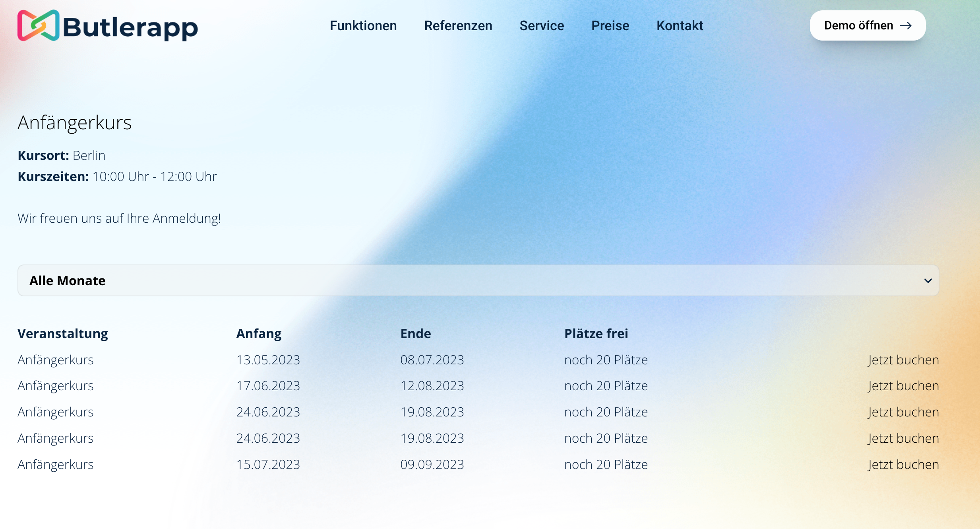This screenshot has width=980, height=529.
Task: Book the Anfängerkurs ending 19.08.2023
Action: [903, 412]
